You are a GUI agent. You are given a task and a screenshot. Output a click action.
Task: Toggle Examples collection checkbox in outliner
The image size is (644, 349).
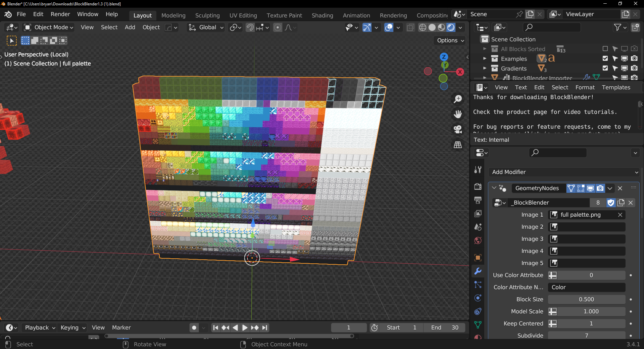pos(605,58)
